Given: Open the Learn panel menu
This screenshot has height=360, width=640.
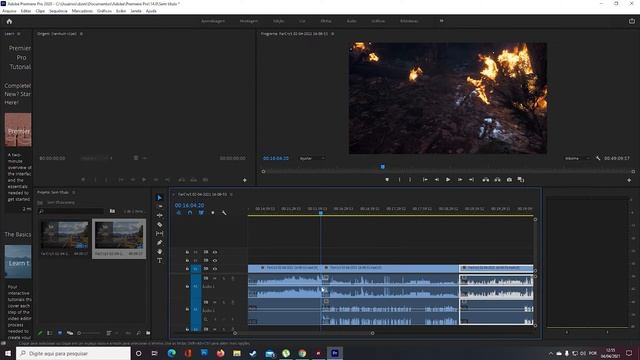Looking at the screenshot, I should [x=19, y=34].
